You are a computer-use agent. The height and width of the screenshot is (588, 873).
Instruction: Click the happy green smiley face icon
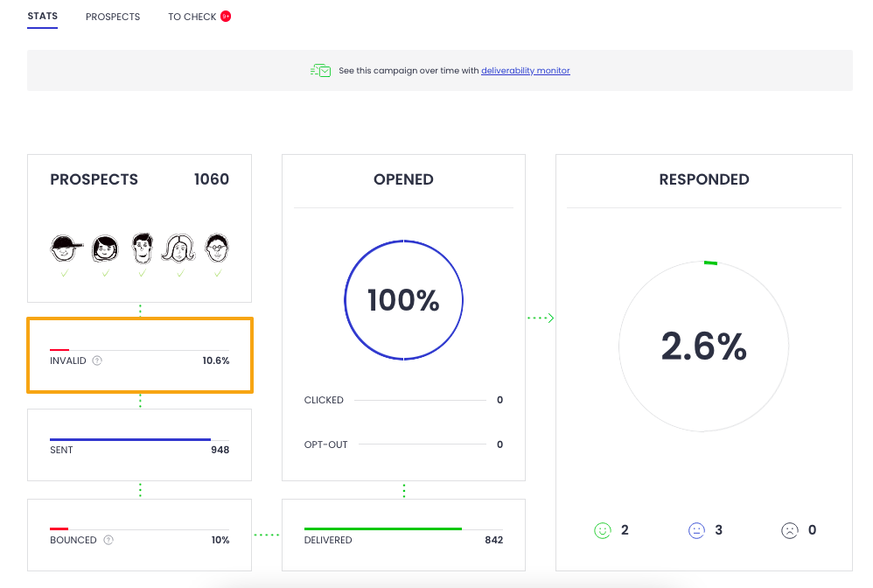[x=602, y=530]
